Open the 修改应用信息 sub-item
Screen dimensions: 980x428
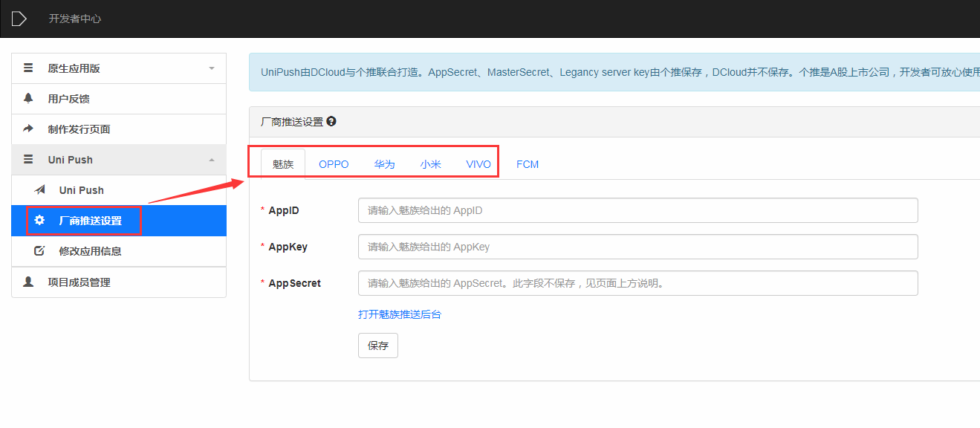click(119, 251)
